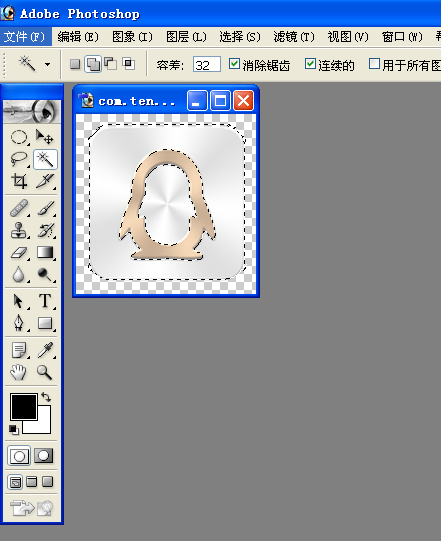
Task: Select the Notes tool
Action: pyautogui.click(x=19, y=350)
